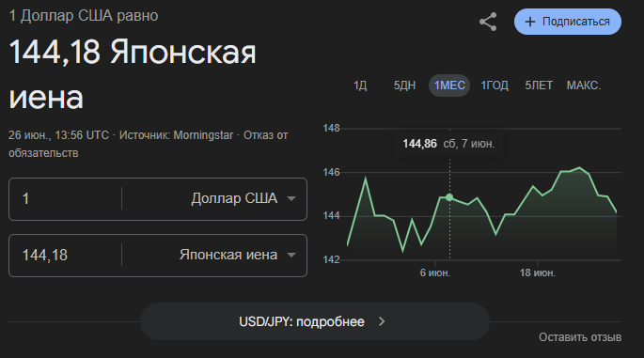Switch chart to 5ЛЕТ range
The width and height of the screenshot is (644, 358).
[539, 86]
